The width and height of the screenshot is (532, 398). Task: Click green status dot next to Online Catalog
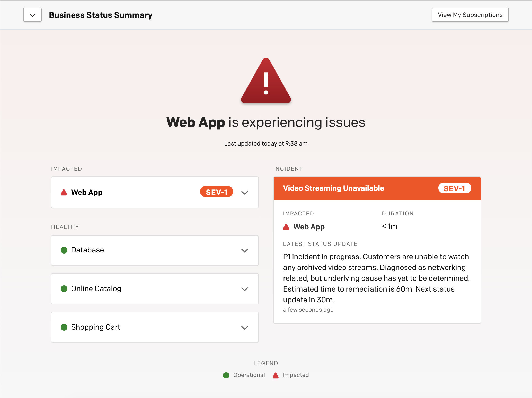[64, 289]
